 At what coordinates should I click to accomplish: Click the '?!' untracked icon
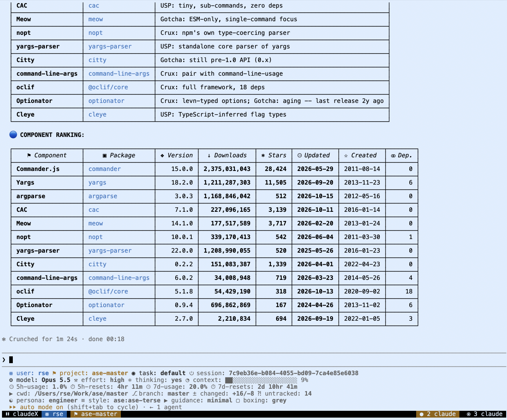click(x=259, y=394)
